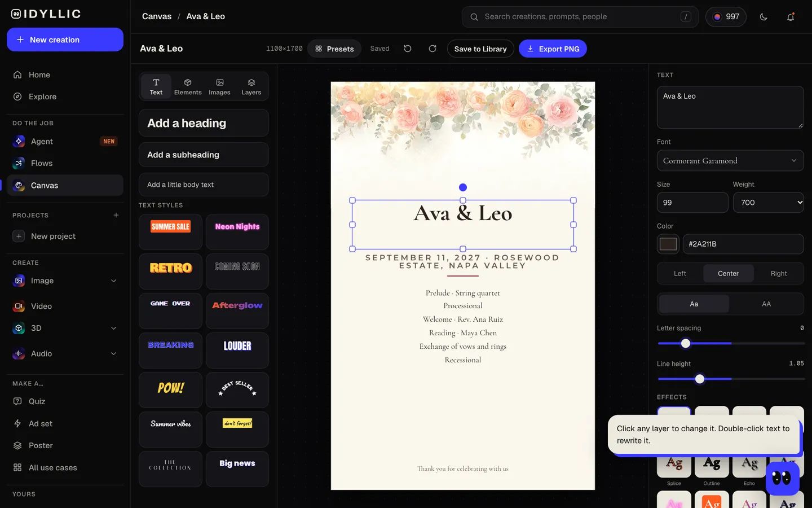Open Explore page

[x=65, y=97]
